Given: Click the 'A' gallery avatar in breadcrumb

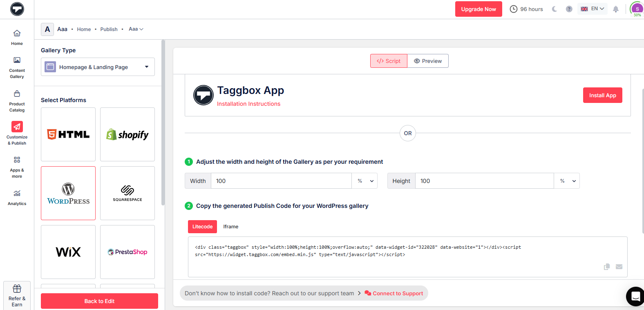Looking at the screenshot, I should tap(47, 29).
